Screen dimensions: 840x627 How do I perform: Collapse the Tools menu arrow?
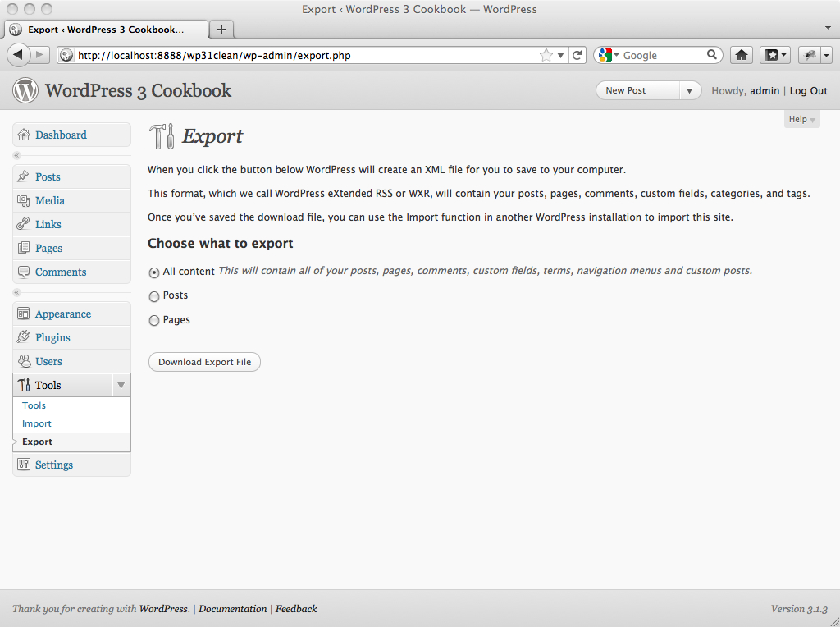point(121,385)
